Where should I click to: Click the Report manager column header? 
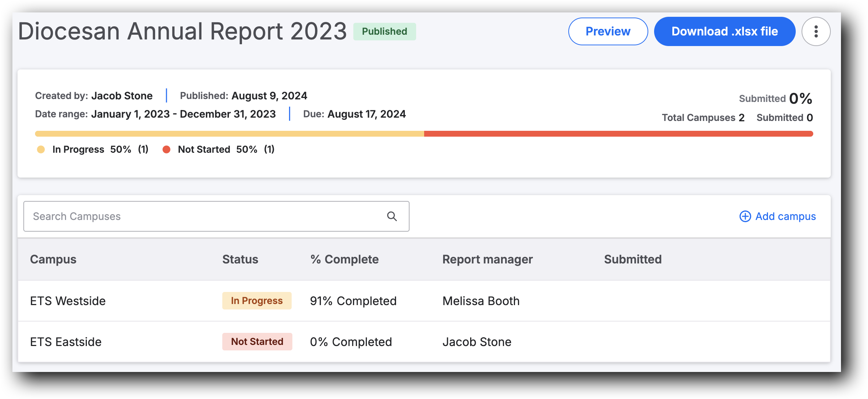click(x=487, y=259)
